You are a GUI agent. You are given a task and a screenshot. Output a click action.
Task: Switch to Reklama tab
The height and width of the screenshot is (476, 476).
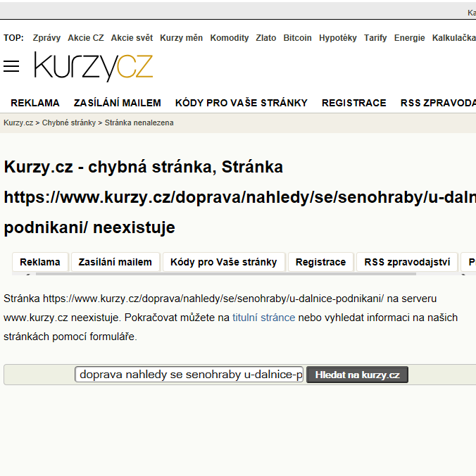40,262
